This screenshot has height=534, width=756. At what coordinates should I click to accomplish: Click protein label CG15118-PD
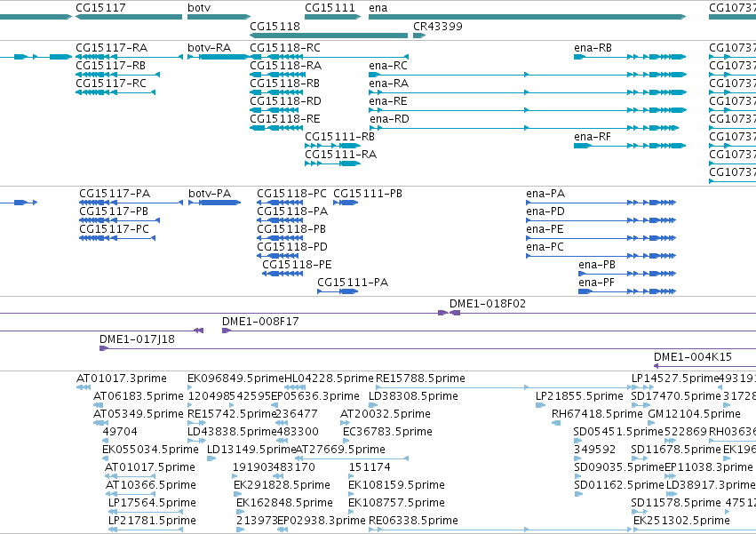(292, 248)
